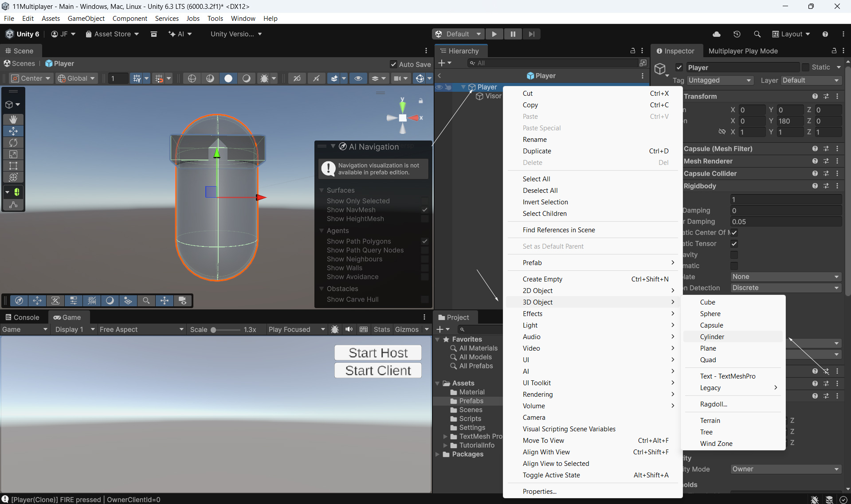Viewport: 851px width, 504px height.
Task: Open Unity Cloud icon in top toolbar
Action: [716, 34]
